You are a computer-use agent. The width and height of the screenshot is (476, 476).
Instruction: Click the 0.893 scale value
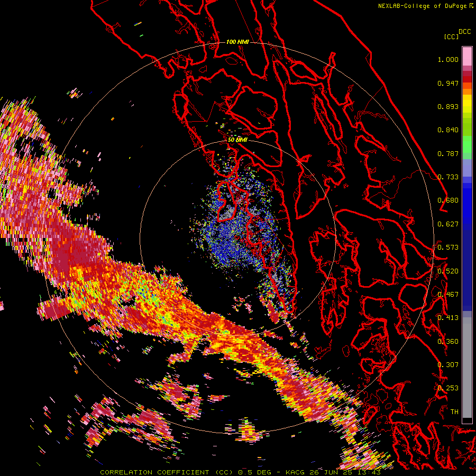[x=448, y=106]
